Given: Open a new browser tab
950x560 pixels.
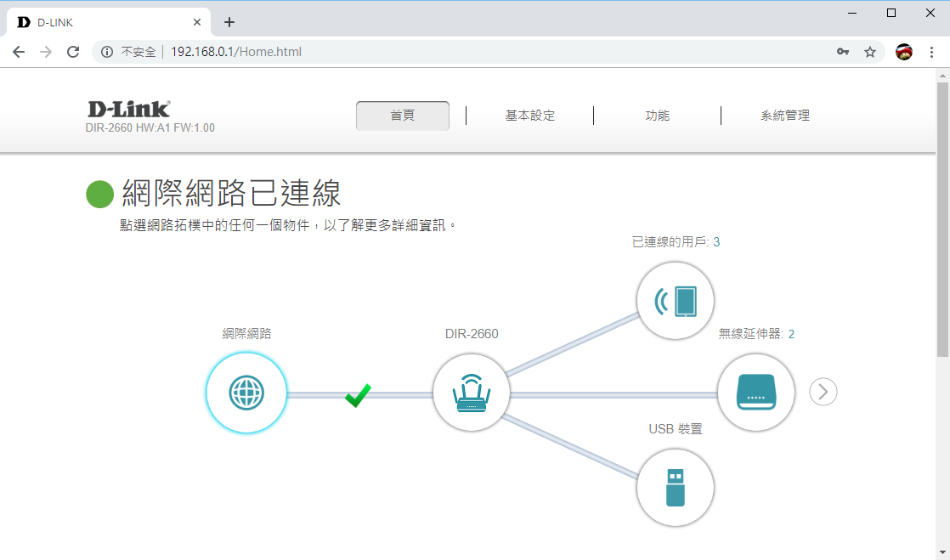Looking at the screenshot, I should click(x=229, y=22).
